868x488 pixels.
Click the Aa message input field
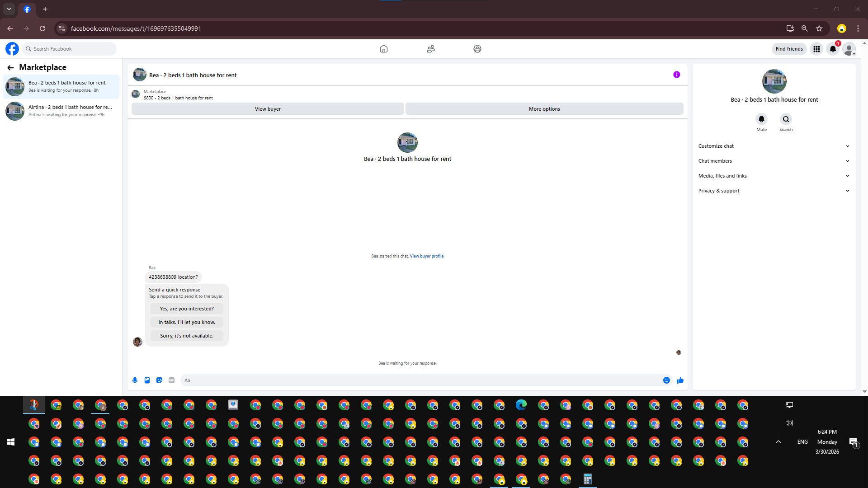click(x=420, y=380)
